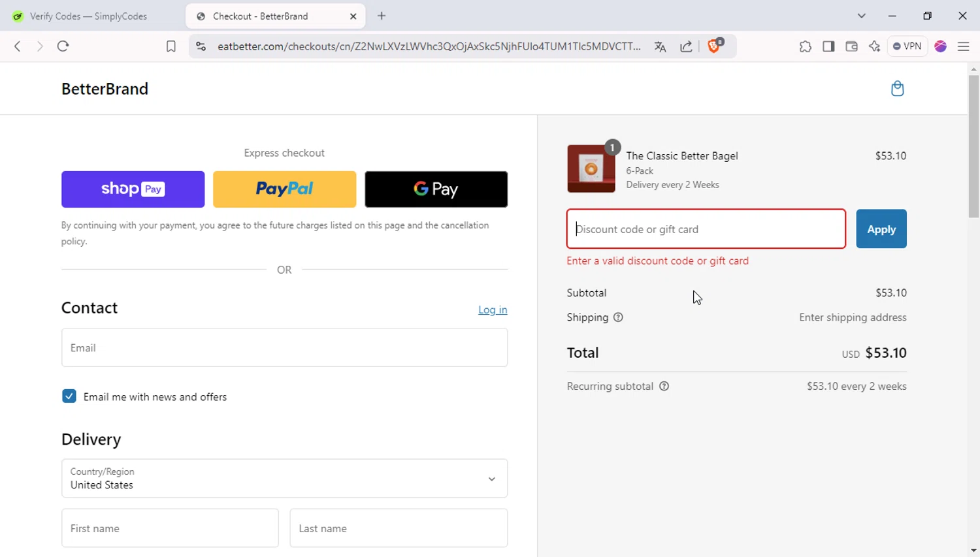The image size is (980, 557).
Task: Open Brave Shields lion icon
Action: [715, 46]
